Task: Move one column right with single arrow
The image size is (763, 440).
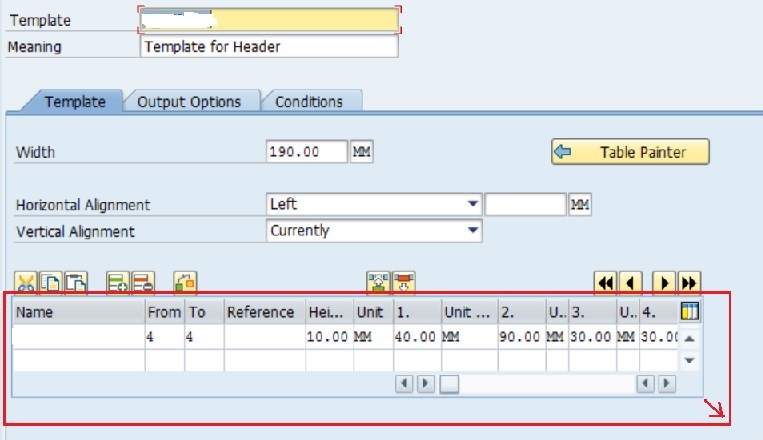Action: click(664, 282)
